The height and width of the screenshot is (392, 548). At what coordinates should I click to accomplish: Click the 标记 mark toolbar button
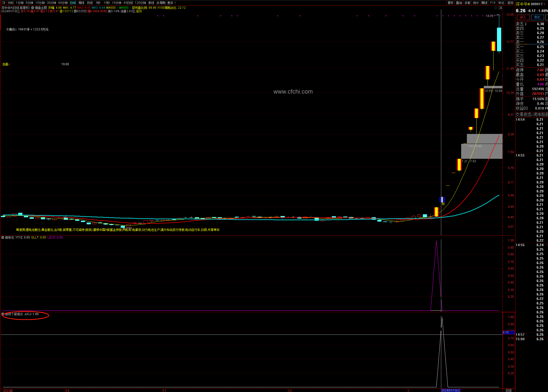(x=501, y=3)
